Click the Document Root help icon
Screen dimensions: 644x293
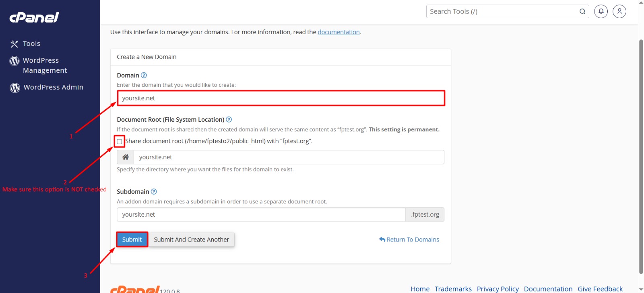click(x=229, y=119)
